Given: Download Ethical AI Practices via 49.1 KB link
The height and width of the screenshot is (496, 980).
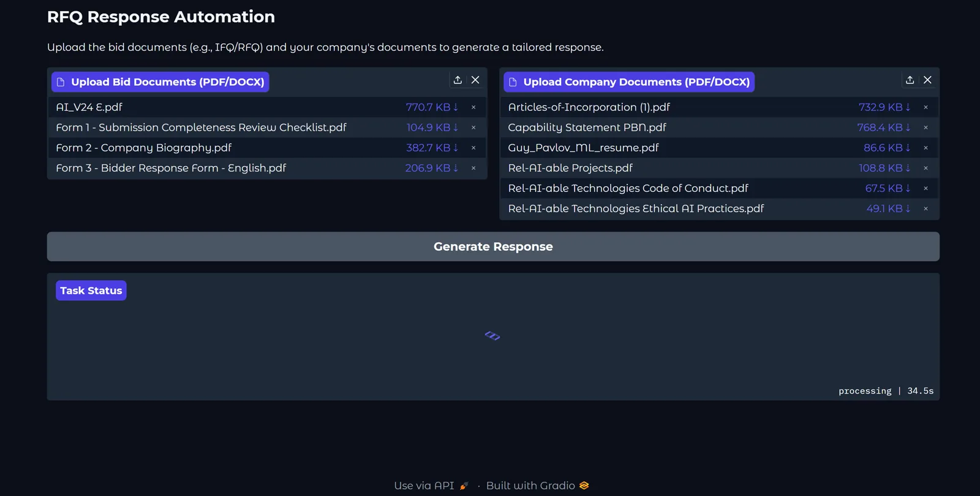Looking at the screenshot, I should [x=889, y=208].
